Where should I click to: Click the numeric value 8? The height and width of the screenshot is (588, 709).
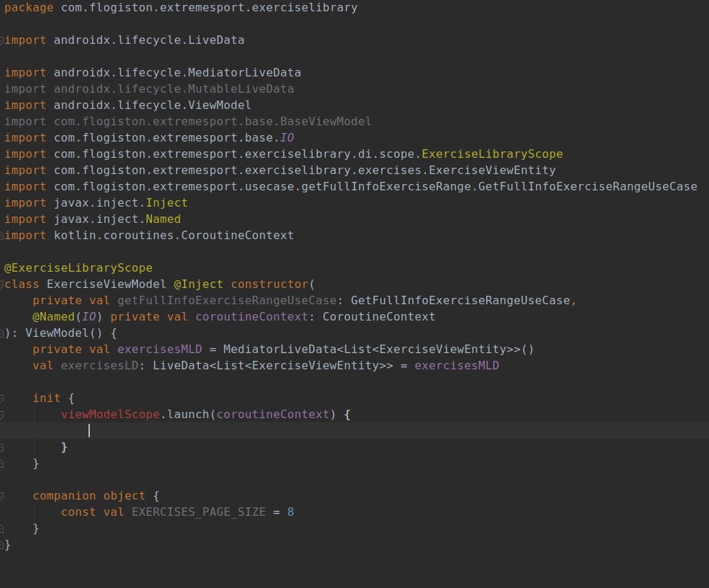(290, 512)
